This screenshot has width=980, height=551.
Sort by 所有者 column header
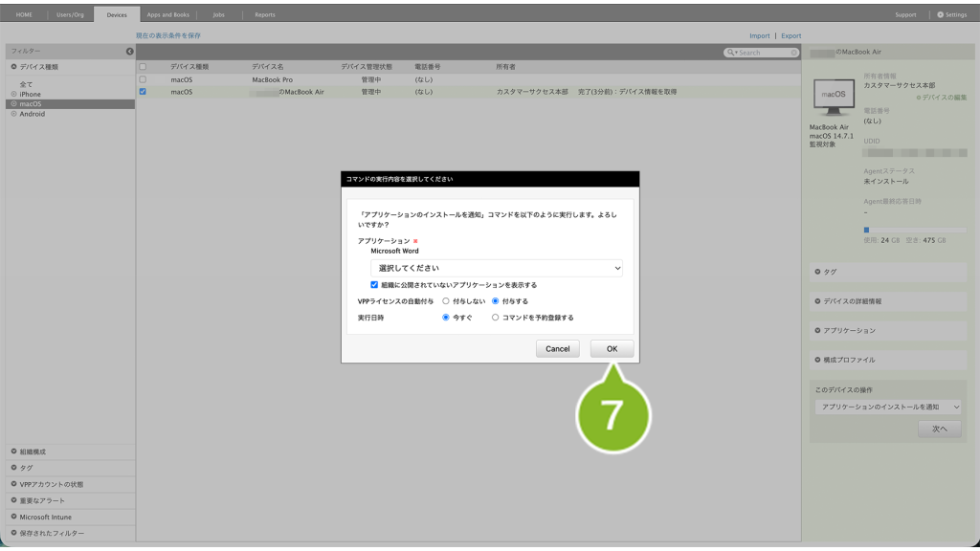[505, 67]
